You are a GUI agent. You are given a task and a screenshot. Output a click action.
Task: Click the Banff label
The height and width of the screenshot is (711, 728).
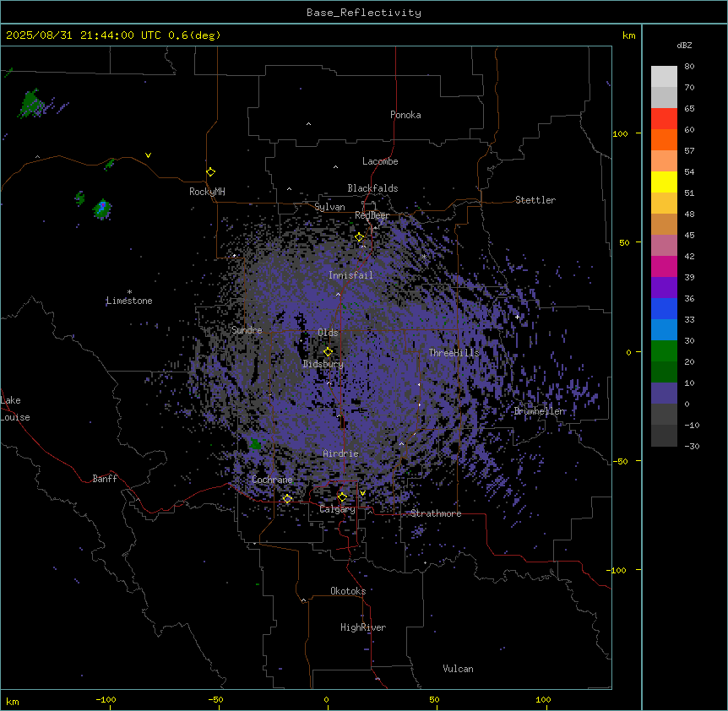(105, 479)
